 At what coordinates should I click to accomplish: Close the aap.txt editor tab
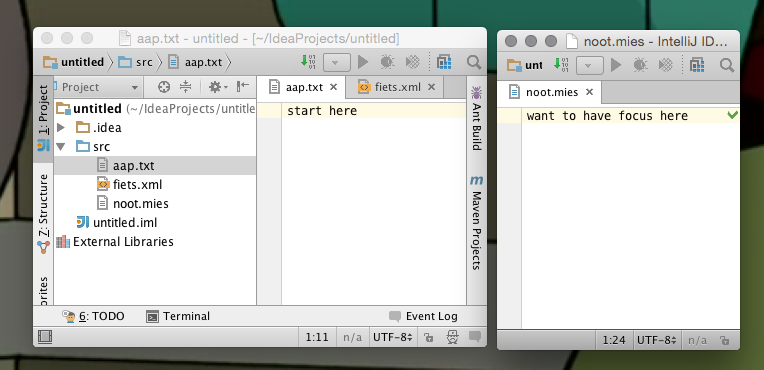tap(334, 87)
